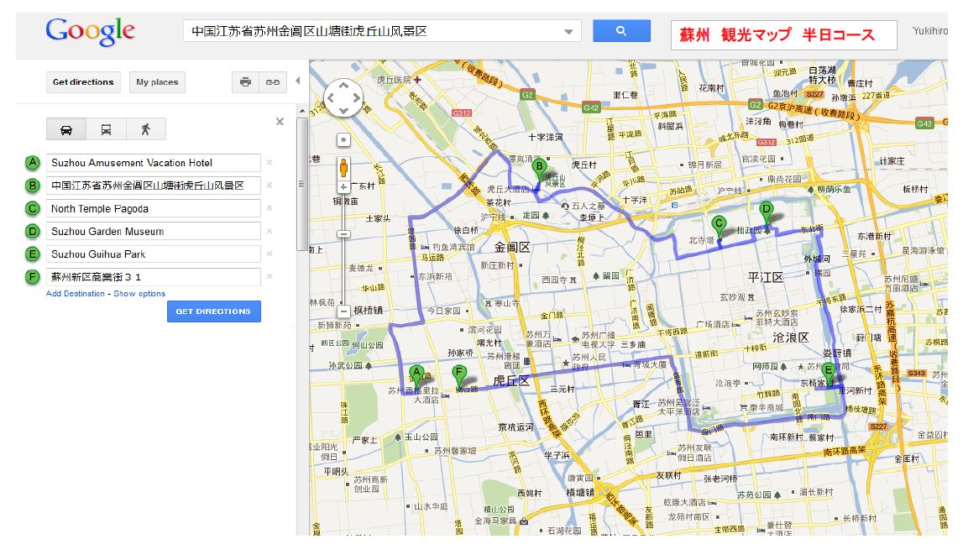This screenshot has width=963, height=560.
Task: Zoom in with the plus button
Action: tap(344, 187)
